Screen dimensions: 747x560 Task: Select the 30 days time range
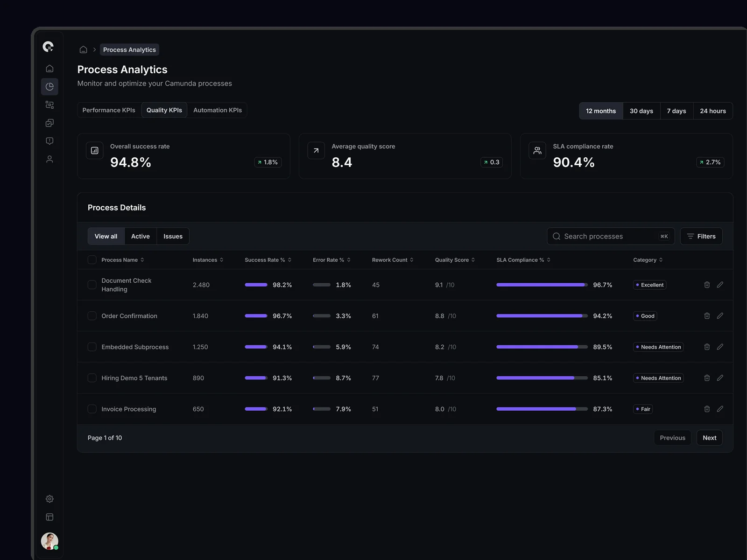(x=641, y=111)
